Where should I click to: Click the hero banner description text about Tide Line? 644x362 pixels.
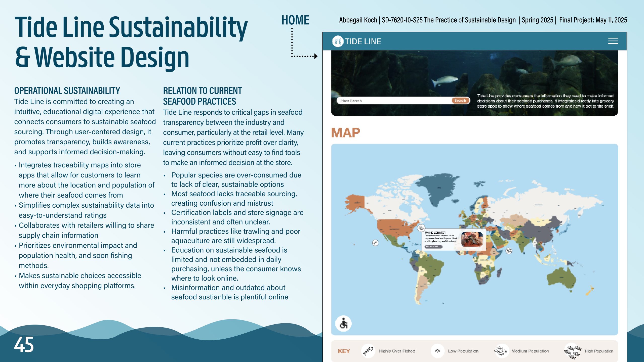546,101
